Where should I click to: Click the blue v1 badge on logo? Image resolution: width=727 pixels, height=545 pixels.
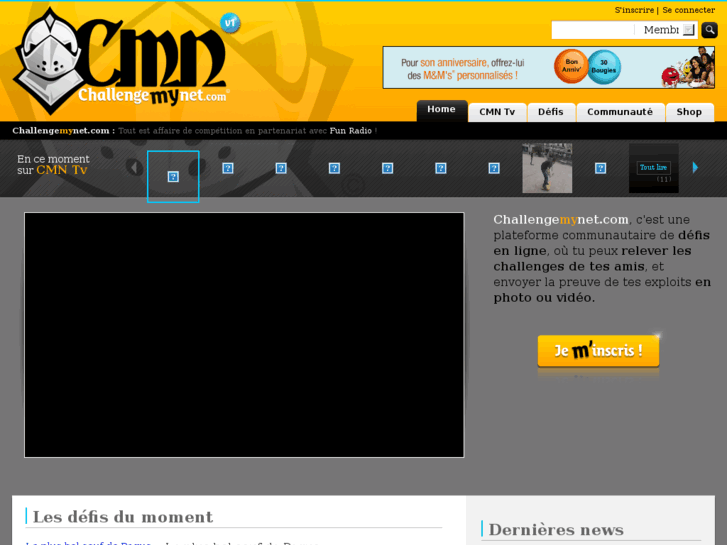(x=230, y=23)
